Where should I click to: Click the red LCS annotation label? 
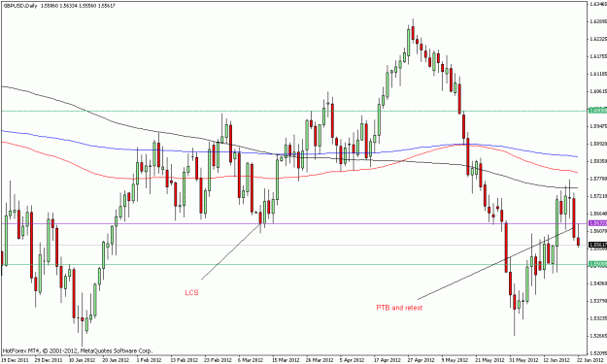[191, 292]
